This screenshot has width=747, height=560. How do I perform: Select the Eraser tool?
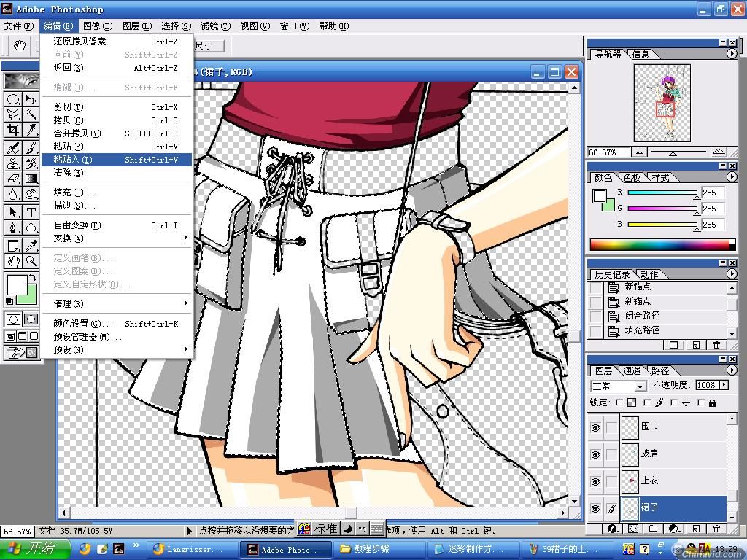click(13, 179)
